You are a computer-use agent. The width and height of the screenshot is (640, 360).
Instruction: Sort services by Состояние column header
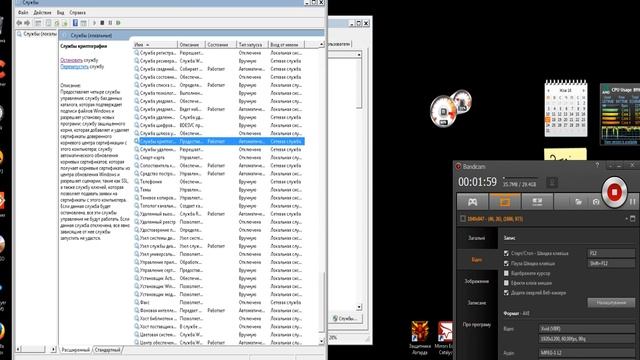pos(221,44)
